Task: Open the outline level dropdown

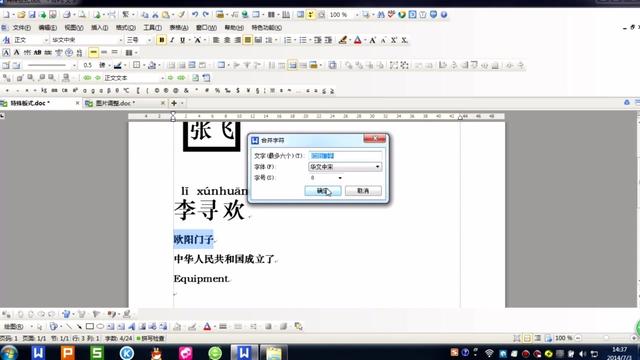Action: (x=162, y=78)
